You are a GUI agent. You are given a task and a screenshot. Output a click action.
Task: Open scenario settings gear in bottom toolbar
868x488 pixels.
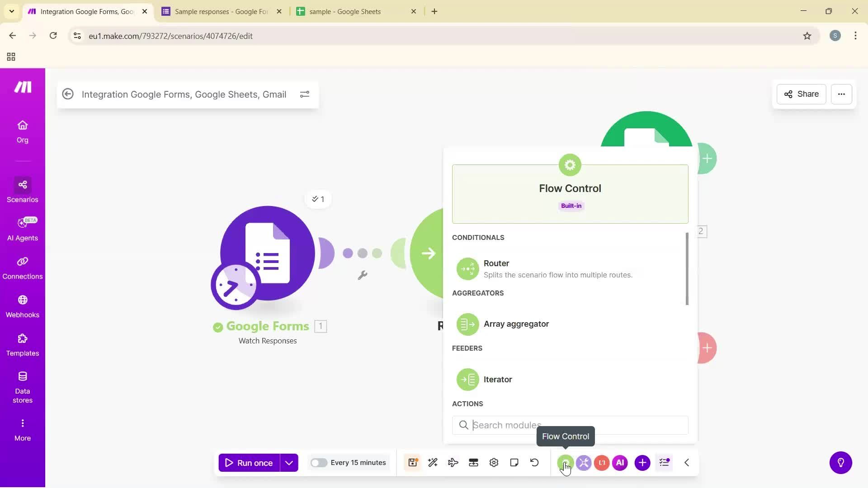coord(494,462)
